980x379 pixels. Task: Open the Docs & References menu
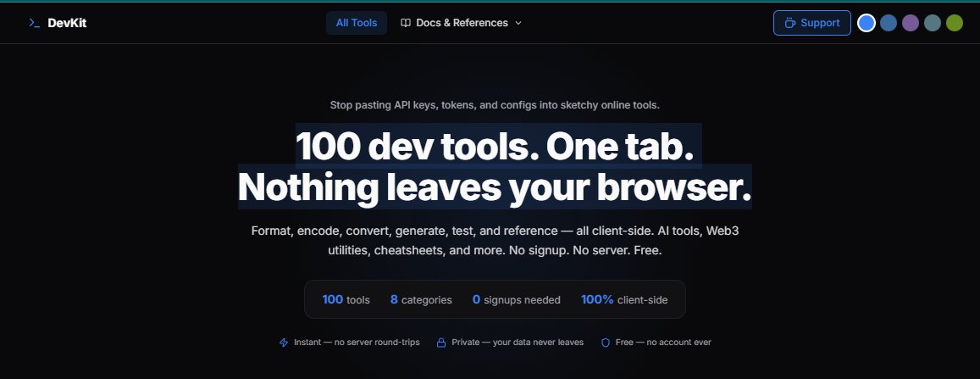click(x=462, y=23)
